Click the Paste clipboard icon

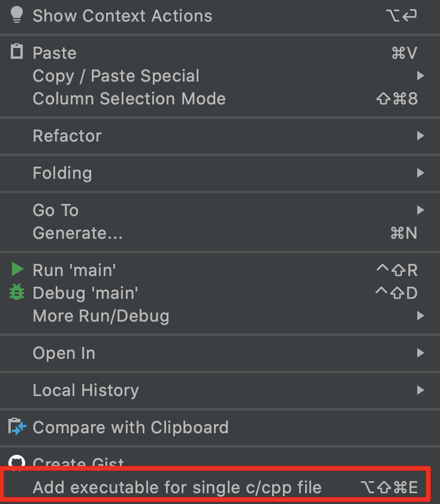pyautogui.click(x=17, y=53)
